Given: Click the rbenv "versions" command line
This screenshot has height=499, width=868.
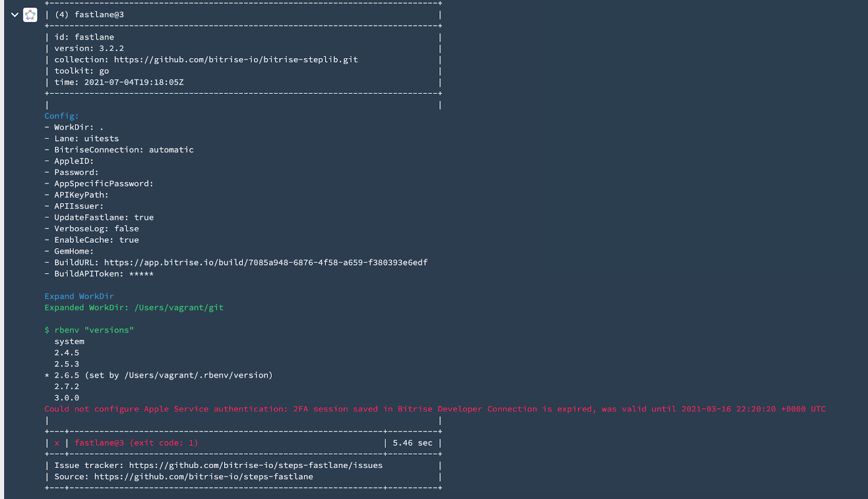Looking at the screenshot, I should 89,330.
